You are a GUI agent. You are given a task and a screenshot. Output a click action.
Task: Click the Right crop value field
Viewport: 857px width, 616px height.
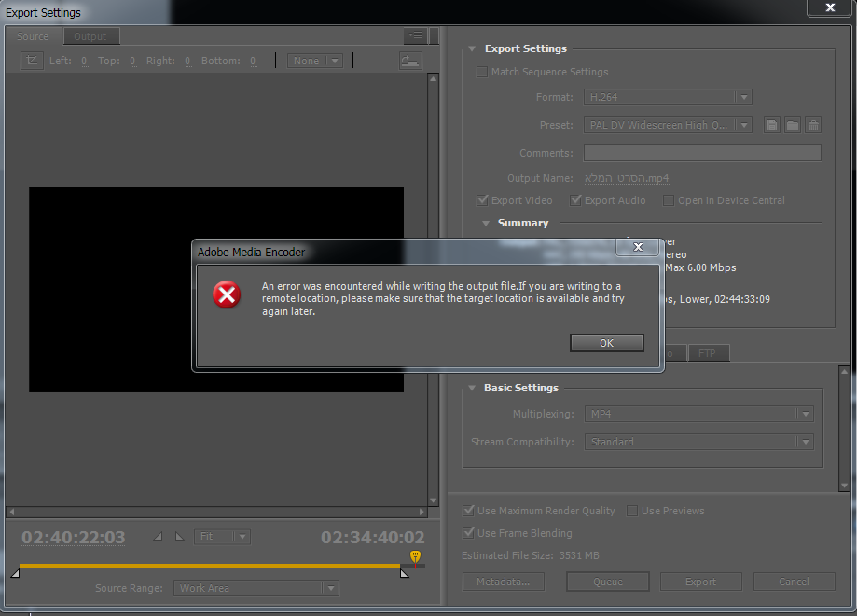[x=187, y=62]
